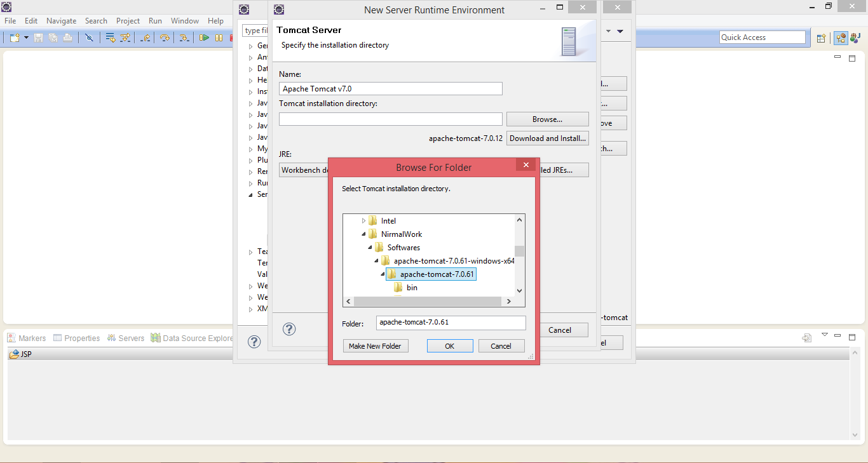Switch to the Properties tab
Screen dimensions: 868x463
click(x=76, y=338)
